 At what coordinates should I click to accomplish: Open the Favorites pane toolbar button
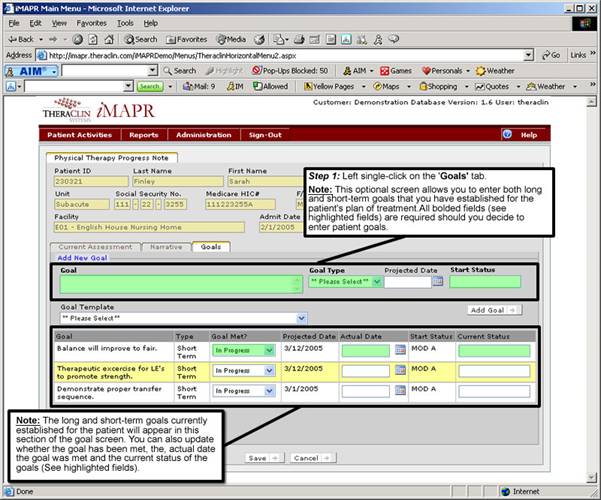pyautogui.click(x=186, y=39)
